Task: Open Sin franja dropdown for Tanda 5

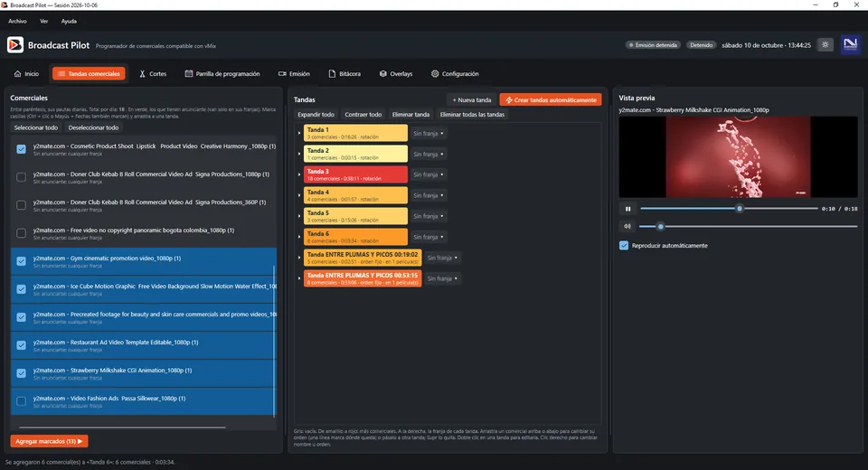Action: pyautogui.click(x=429, y=216)
